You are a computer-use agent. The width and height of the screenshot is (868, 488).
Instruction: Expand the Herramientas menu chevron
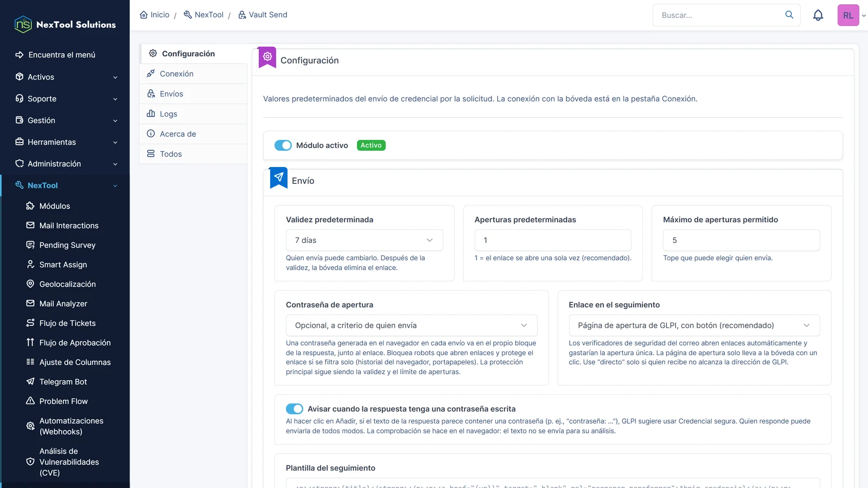coord(115,143)
